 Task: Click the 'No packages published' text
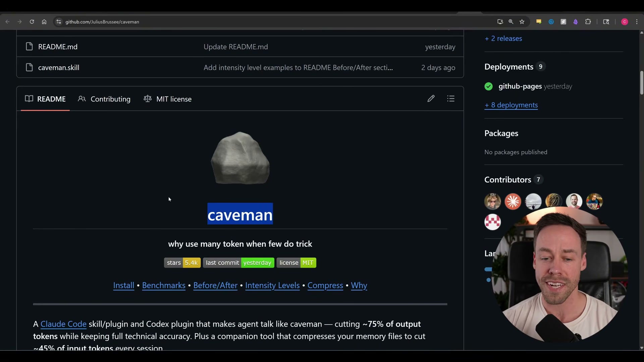coord(516,152)
